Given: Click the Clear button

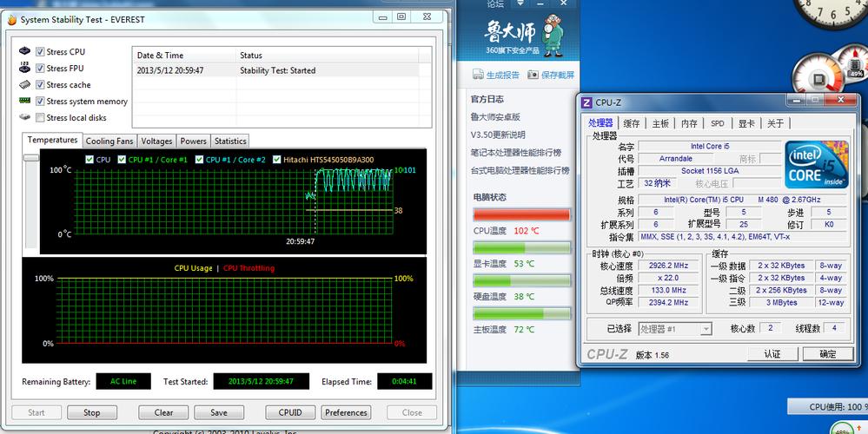Looking at the screenshot, I should click(x=164, y=412).
